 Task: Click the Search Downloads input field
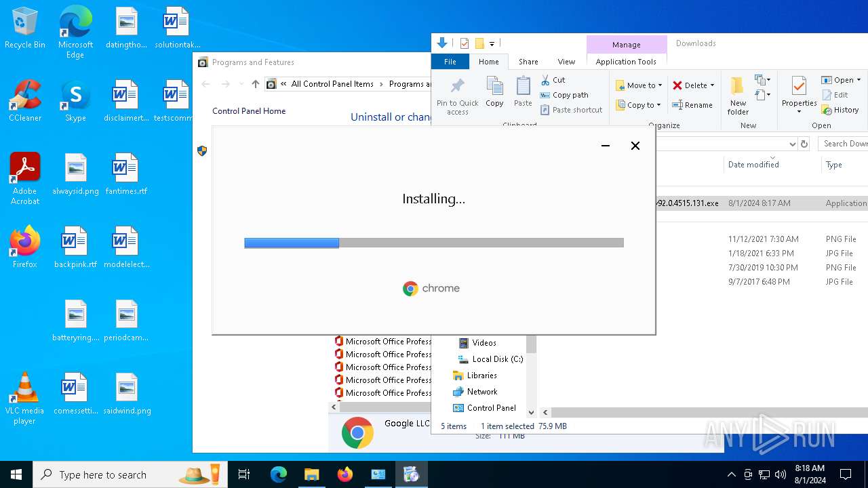(x=843, y=144)
